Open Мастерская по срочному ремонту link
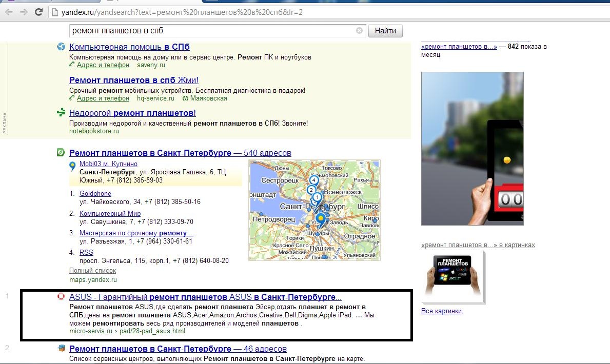610x364 pixels. pos(136,233)
